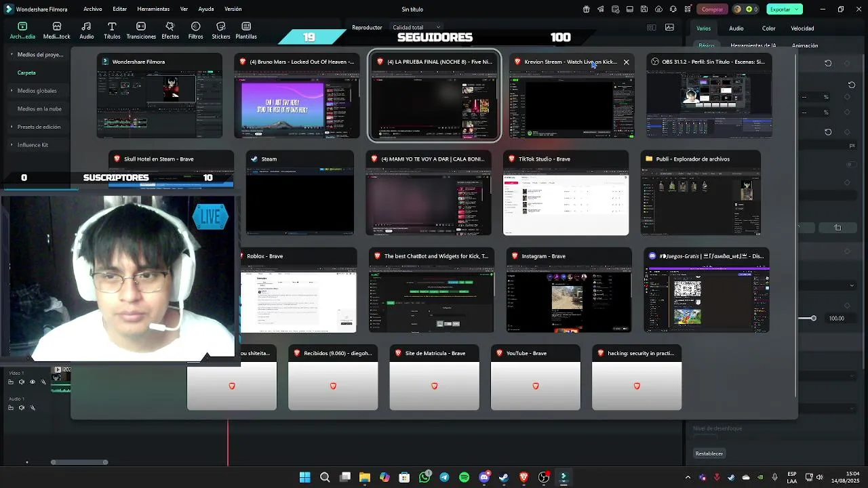Click the cloud upload icon
Viewport: 868px width, 488px height.
coord(658,9)
